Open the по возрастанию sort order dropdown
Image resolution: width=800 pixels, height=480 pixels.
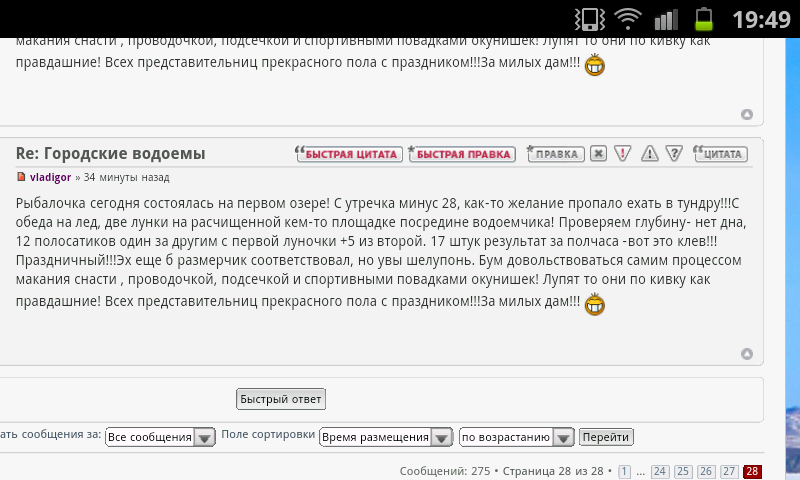coord(517,437)
